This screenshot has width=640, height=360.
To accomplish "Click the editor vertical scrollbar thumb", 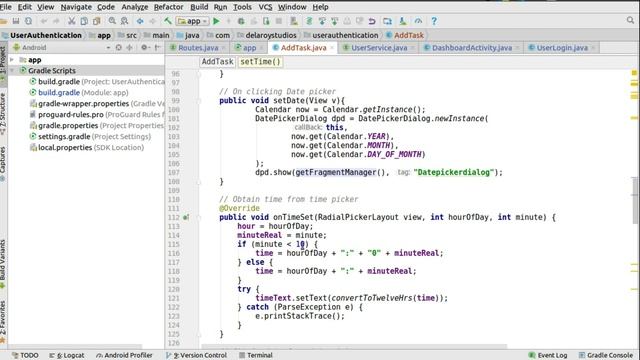I will point(635,200).
